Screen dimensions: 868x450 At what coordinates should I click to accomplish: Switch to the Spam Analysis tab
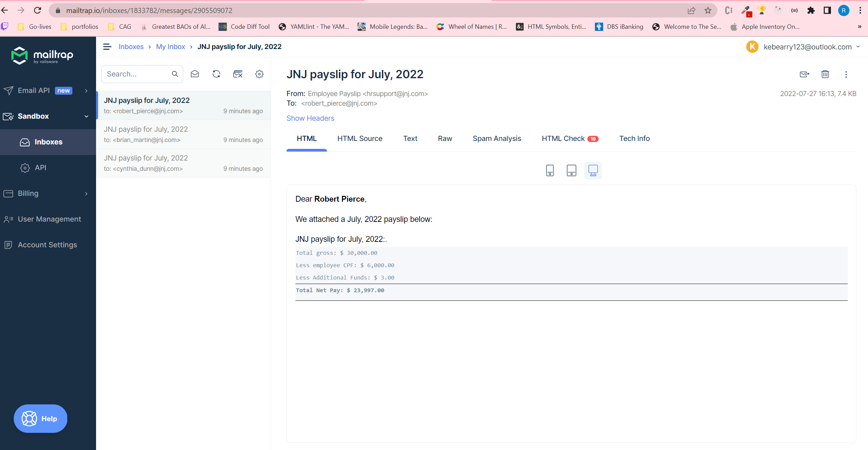tap(496, 138)
